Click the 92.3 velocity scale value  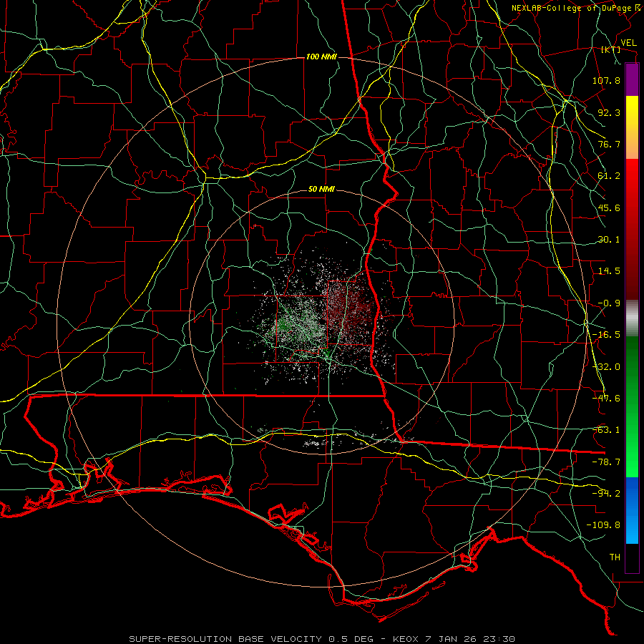609,112
